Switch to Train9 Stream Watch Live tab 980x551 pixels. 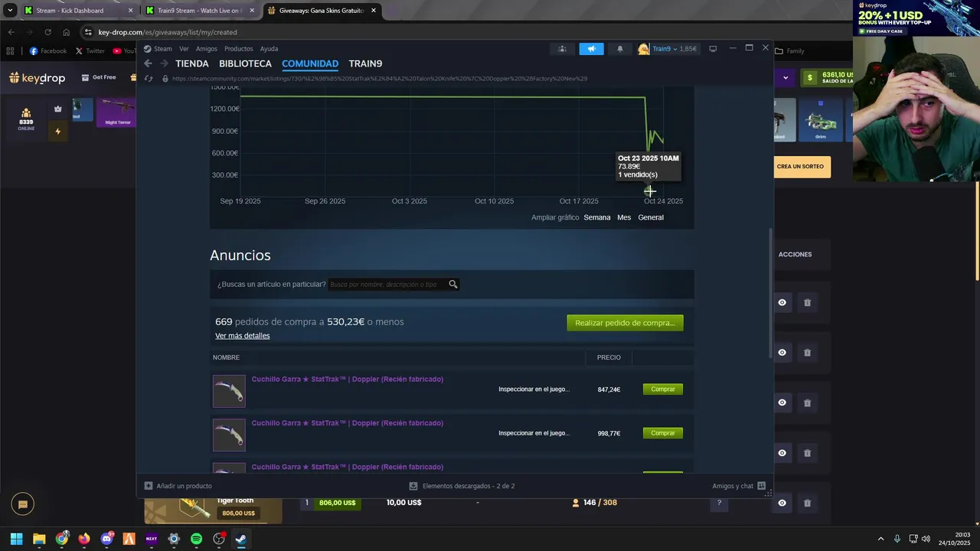(199, 11)
